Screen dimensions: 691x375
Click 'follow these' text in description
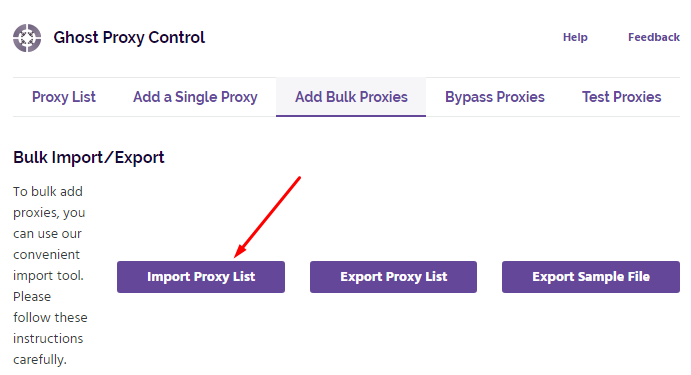[x=50, y=317]
